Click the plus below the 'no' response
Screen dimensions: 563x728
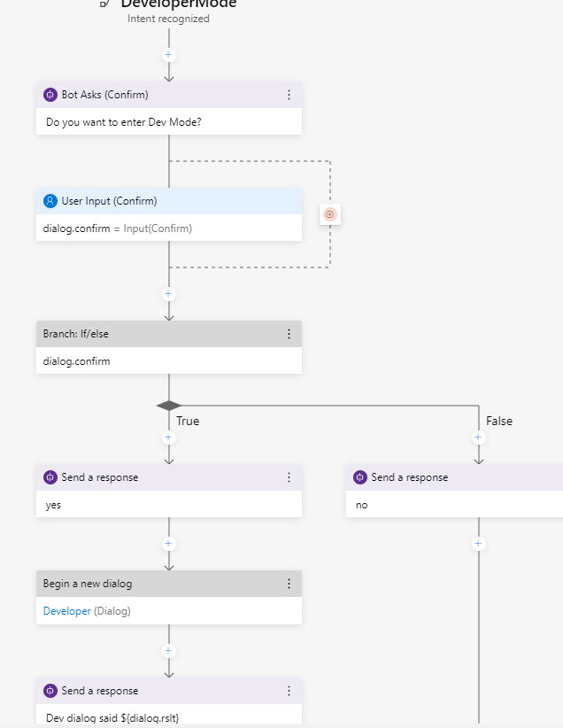pyautogui.click(x=478, y=544)
